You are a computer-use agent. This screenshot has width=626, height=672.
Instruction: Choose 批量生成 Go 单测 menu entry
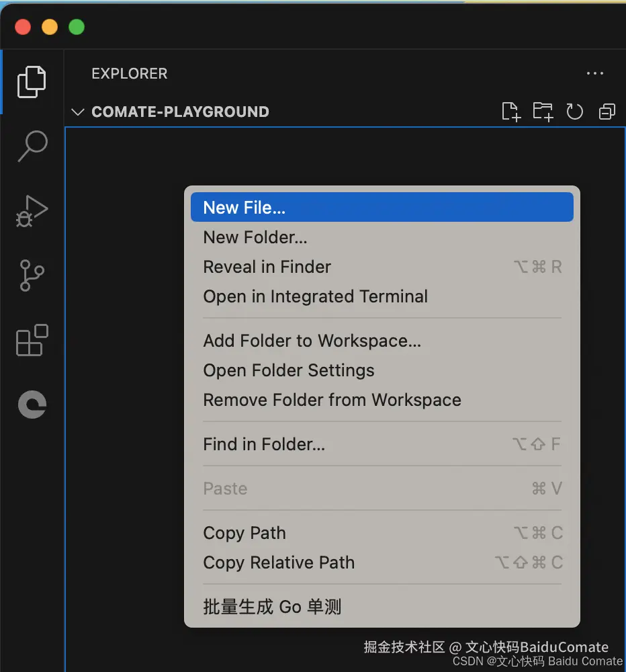click(382, 607)
